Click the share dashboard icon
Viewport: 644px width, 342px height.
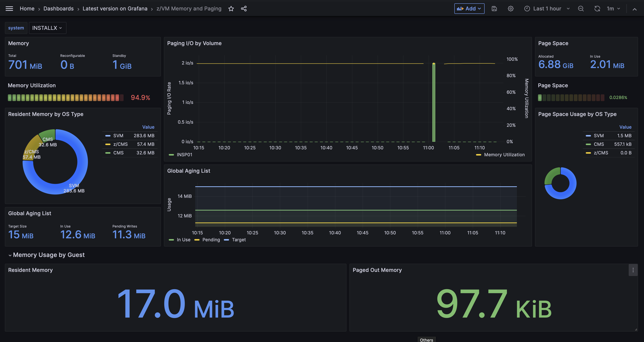244,9
